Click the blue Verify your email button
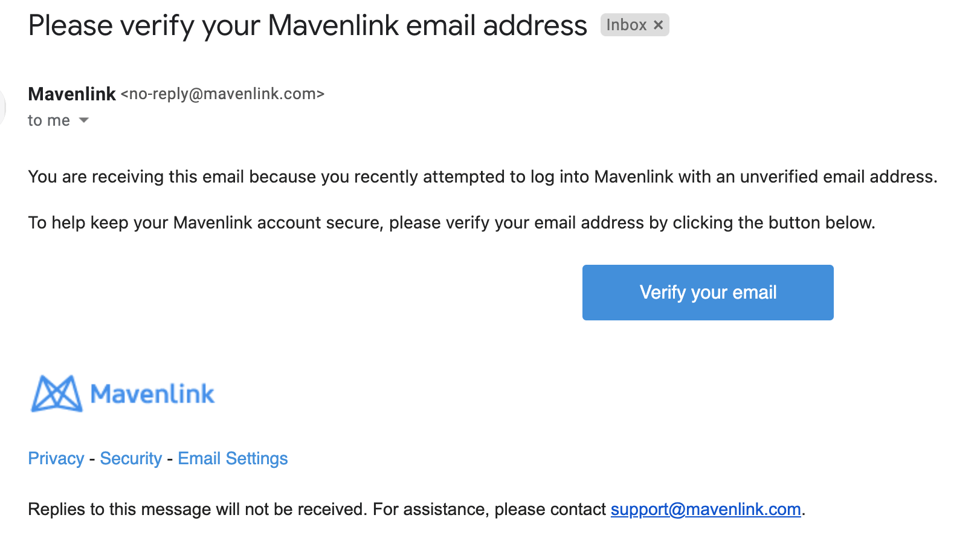This screenshot has width=980, height=538. [708, 293]
